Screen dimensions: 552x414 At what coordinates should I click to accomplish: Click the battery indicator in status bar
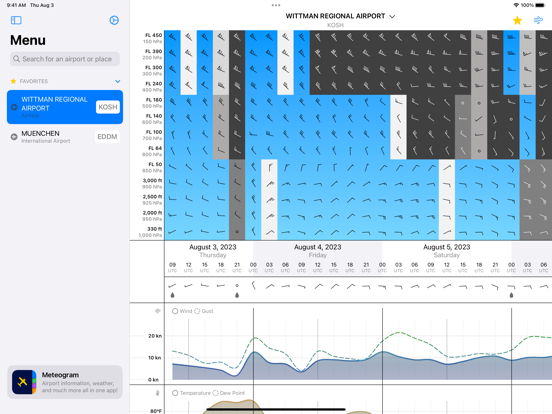point(540,5)
